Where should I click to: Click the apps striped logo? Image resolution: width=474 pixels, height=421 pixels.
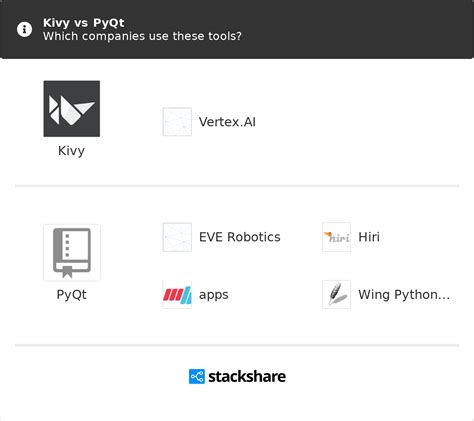click(x=177, y=294)
